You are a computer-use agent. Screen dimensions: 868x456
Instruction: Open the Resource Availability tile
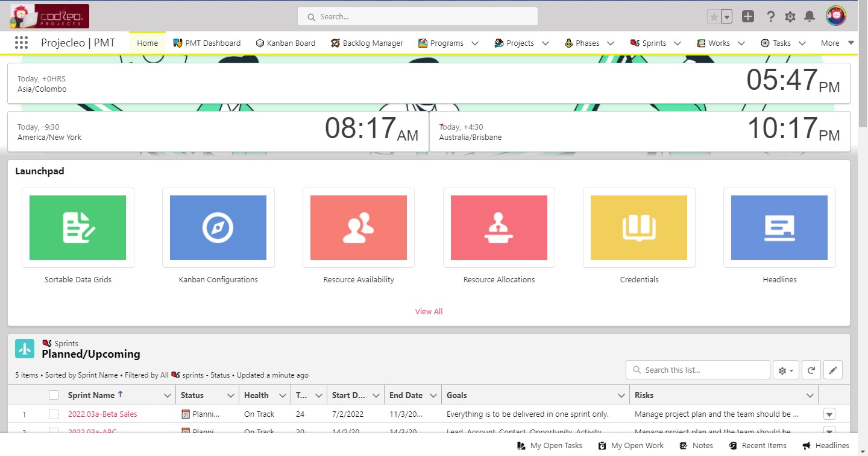358,227
